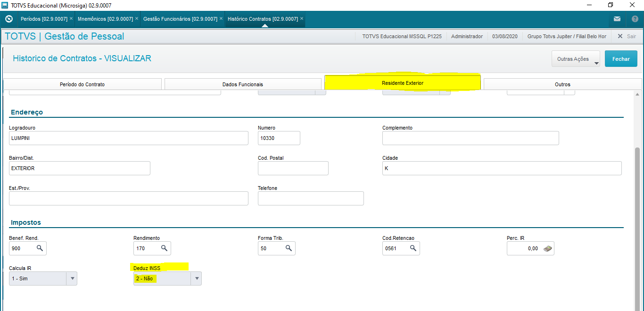The width and height of the screenshot is (644, 311).
Task: Close the Mnemônicos tab with its X
Action: [x=137, y=19]
